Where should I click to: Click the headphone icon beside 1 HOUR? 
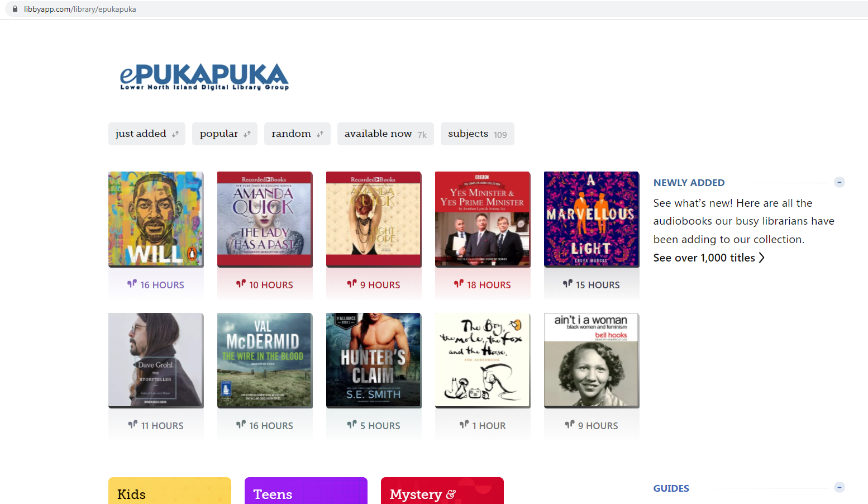click(x=464, y=425)
